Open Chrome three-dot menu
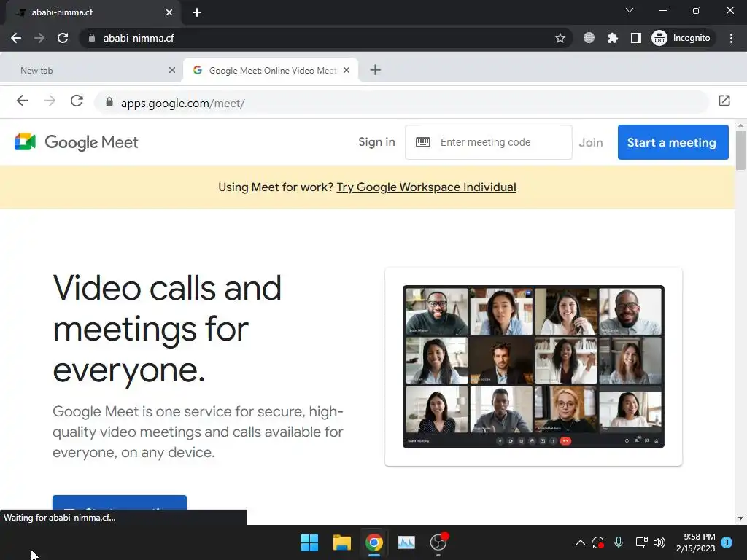Image resolution: width=747 pixels, height=560 pixels. [731, 38]
